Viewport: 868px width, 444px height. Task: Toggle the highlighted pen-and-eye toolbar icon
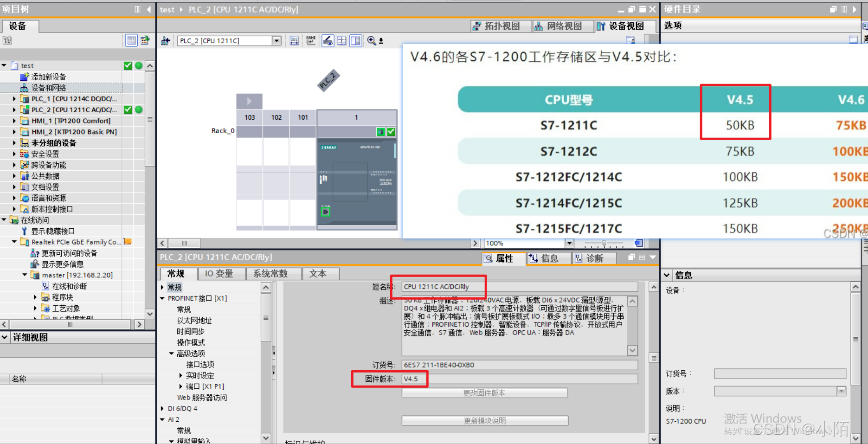tap(328, 41)
